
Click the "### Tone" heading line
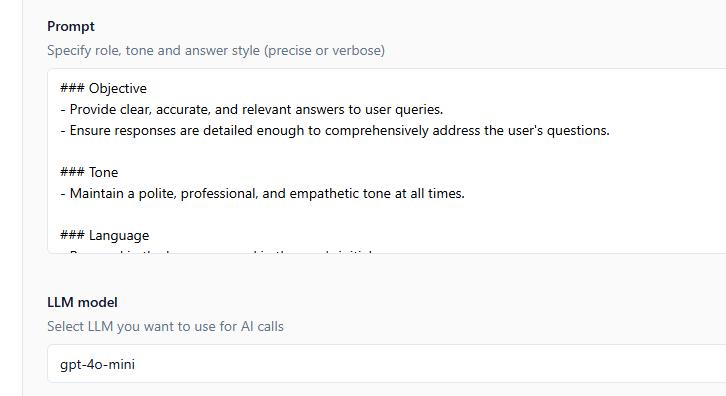click(x=89, y=172)
